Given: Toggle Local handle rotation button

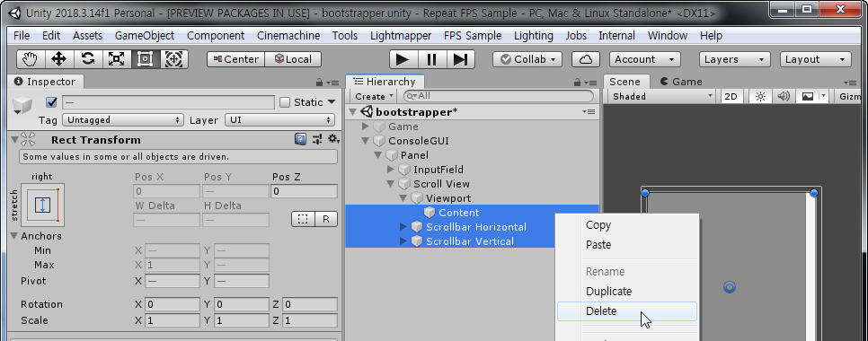Looking at the screenshot, I should pos(293,59).
